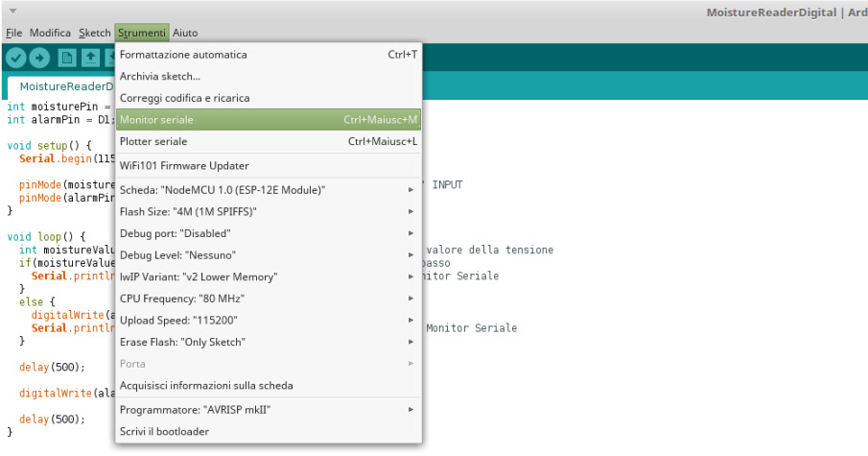
Task: Expand the Scheda NodeMCU 1.0 submenu
Action: click(269, 190)
